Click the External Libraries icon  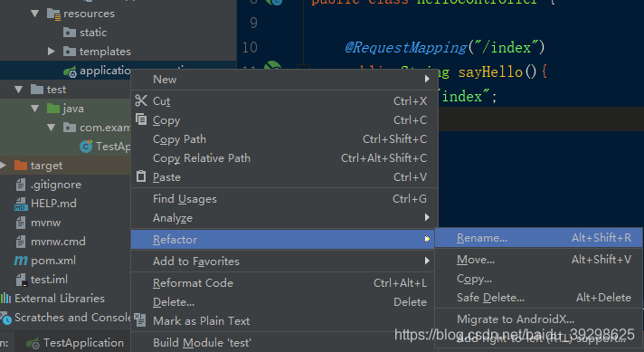click(5, 299)
